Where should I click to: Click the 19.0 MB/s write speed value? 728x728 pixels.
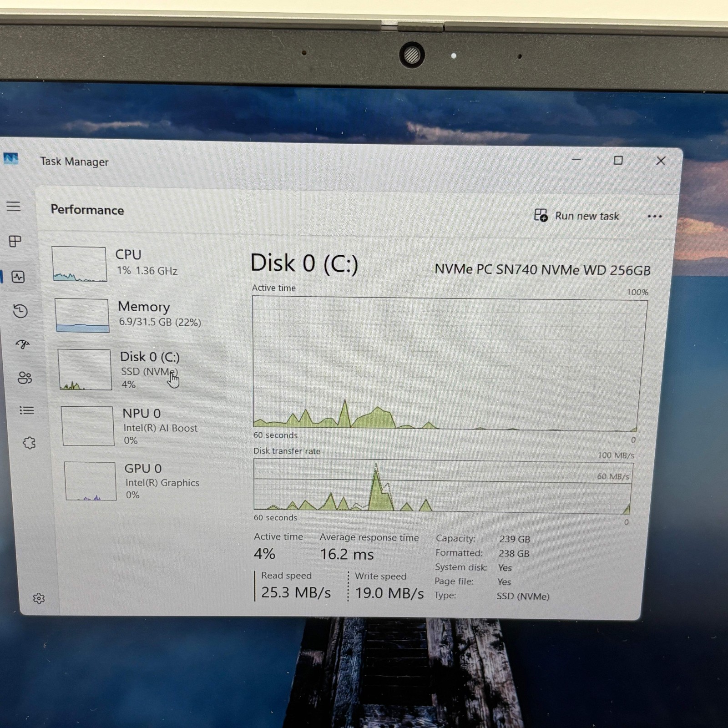point(389,593)
